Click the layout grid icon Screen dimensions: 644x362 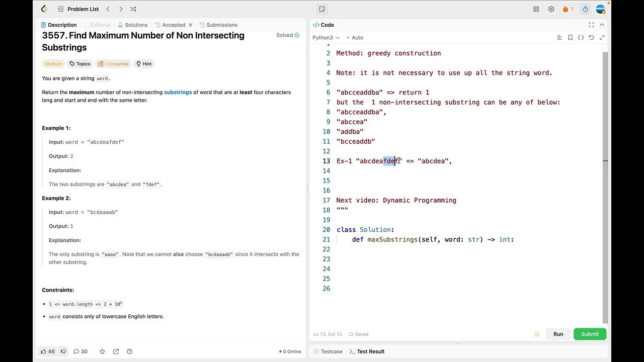tap(536, 9)
